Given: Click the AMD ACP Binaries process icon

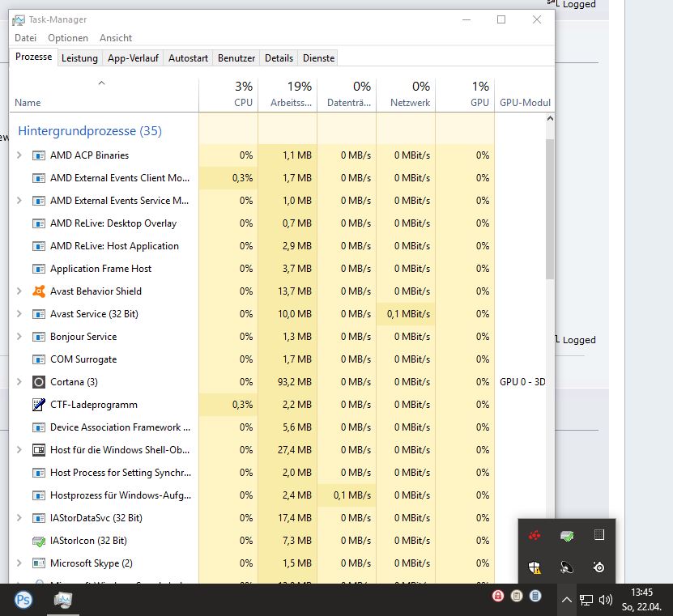Looking at the screenshot, I should tap(39, 155).
